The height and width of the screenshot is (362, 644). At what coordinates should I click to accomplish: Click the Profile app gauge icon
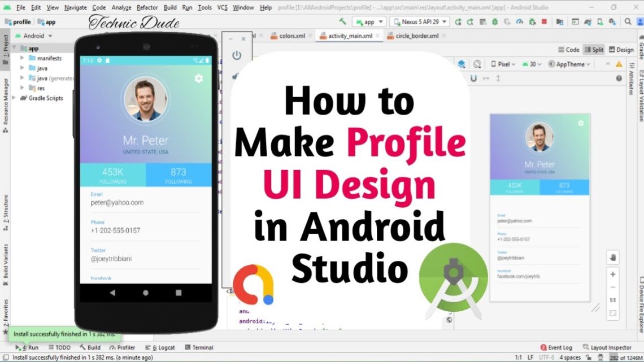520,22
